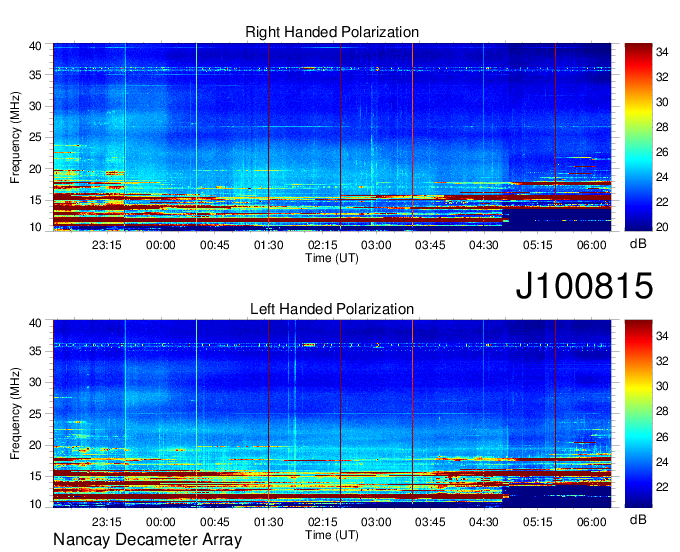The width and height of the screenshot is (680, 552).
Task: Click the bottom plot's "Frequency (MHz)" axis label
Action: pos(15,414)
